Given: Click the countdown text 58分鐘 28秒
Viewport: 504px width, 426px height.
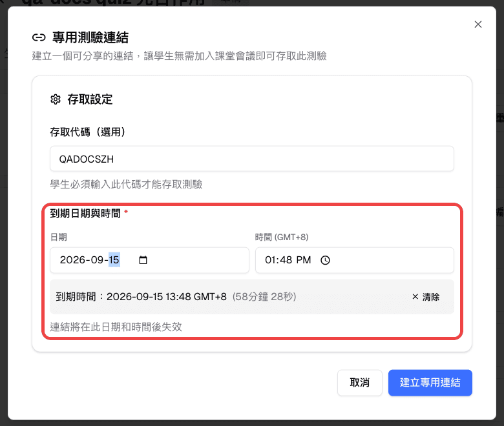Looking at the screenshot, I should click(264, 297).
